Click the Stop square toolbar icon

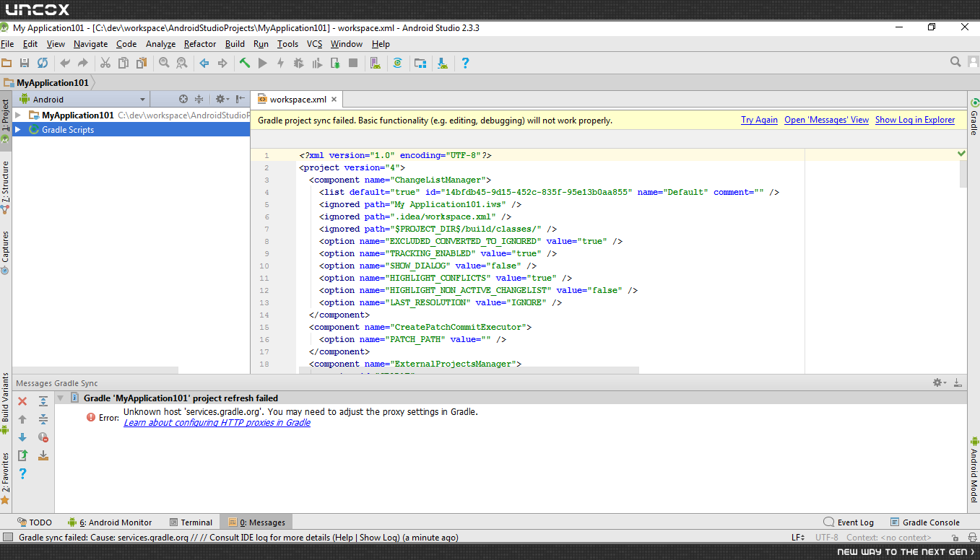tap(353, 64)
